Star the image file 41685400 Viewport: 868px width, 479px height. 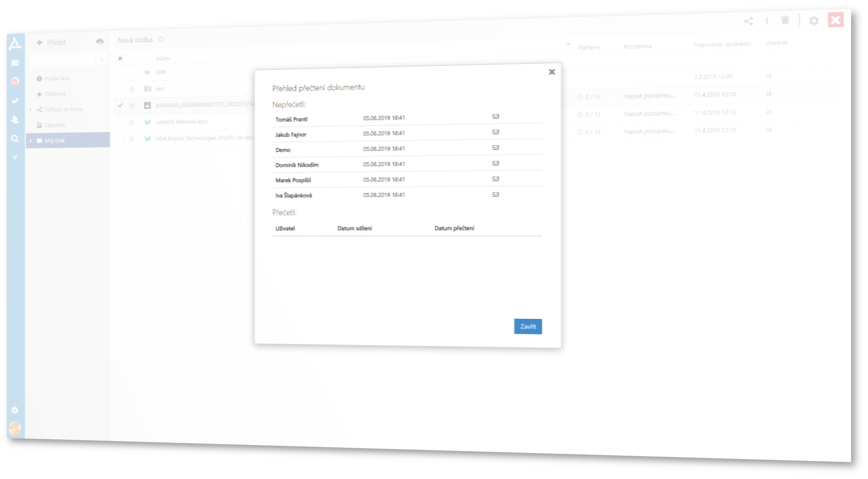[131, 105]
